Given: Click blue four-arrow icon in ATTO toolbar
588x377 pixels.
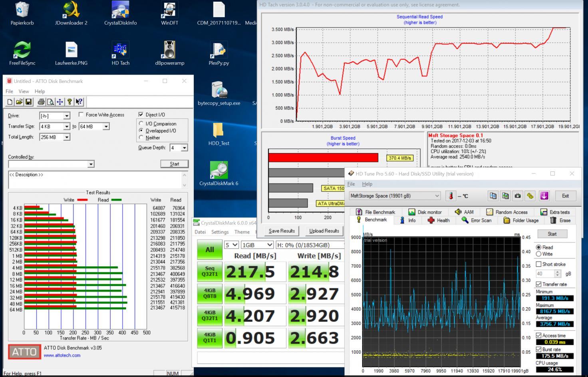Looking at the screenshot, I should point(60,102).
